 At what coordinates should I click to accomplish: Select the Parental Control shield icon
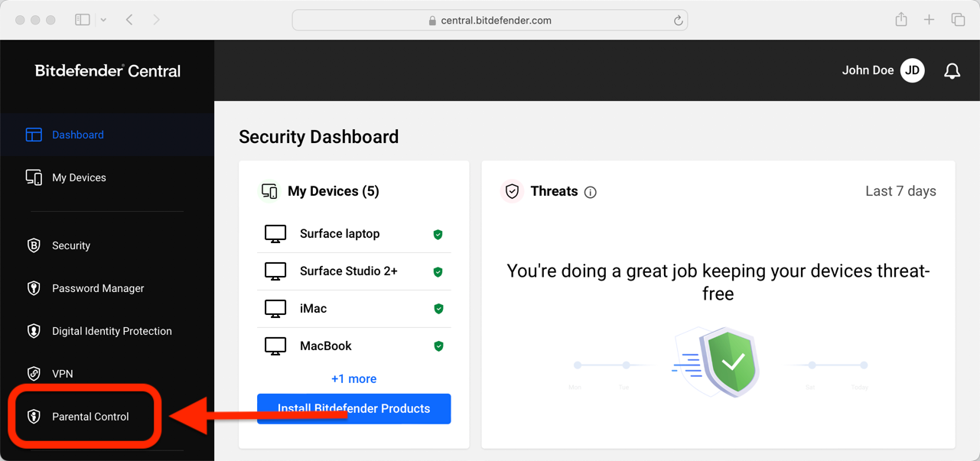[x=33, y=416]
